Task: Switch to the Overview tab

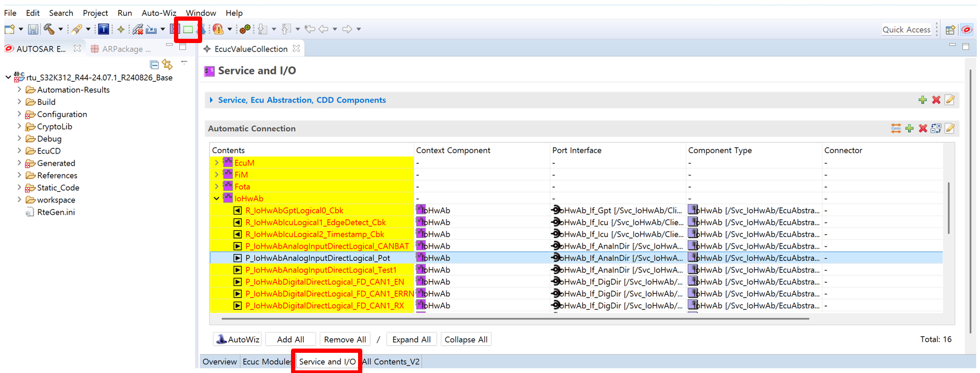Action: (220, 362)
